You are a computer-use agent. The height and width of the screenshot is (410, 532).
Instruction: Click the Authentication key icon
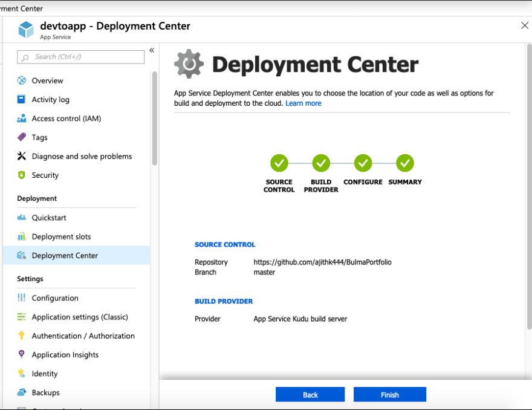point(21,336)
